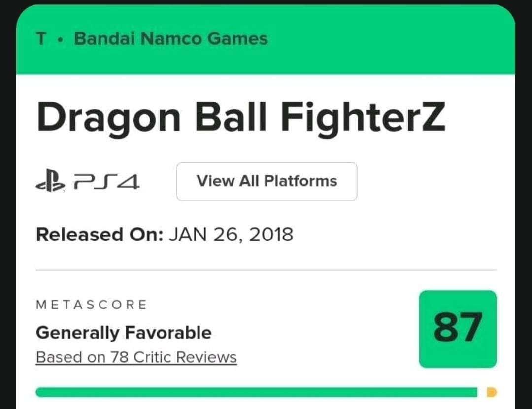Click the METASCORE heading label
This screenshot has width=532, height=409.
click(92, 305)
